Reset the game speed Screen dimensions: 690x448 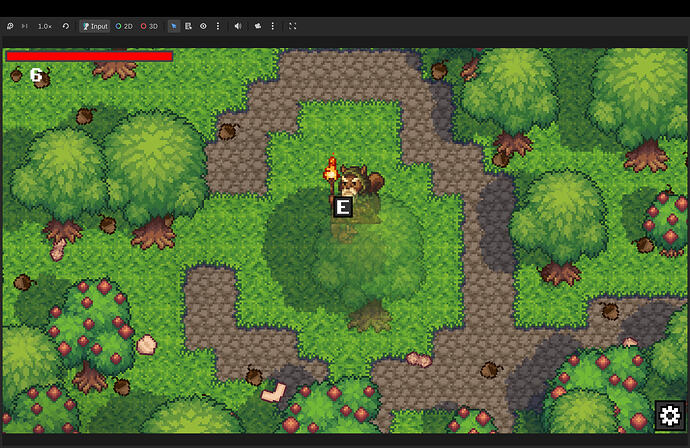click(66, 26)
